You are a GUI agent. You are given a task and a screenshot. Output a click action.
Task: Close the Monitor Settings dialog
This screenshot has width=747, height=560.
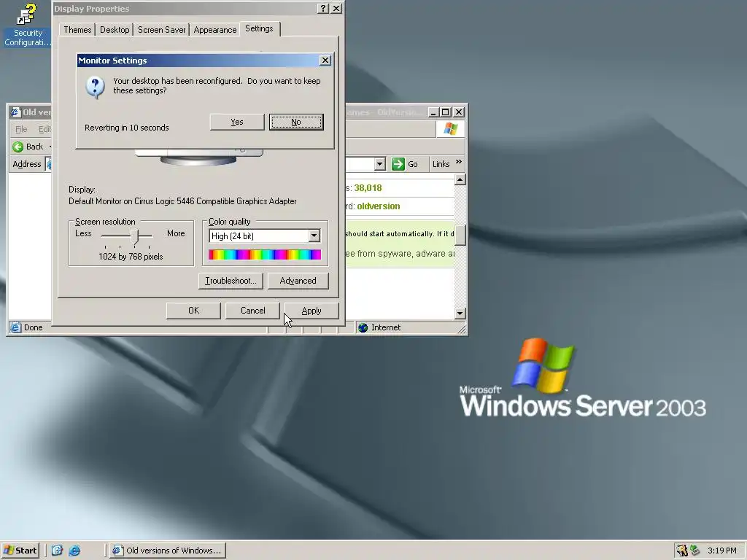coord(325,61)
